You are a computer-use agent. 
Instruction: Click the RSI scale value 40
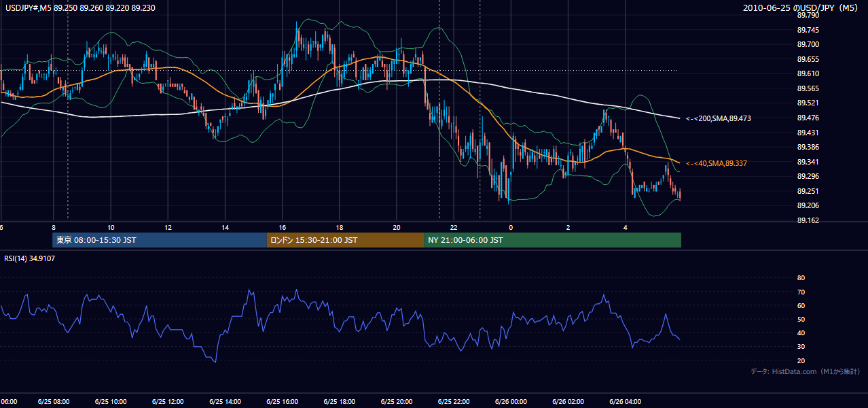(x=801, y=333)
